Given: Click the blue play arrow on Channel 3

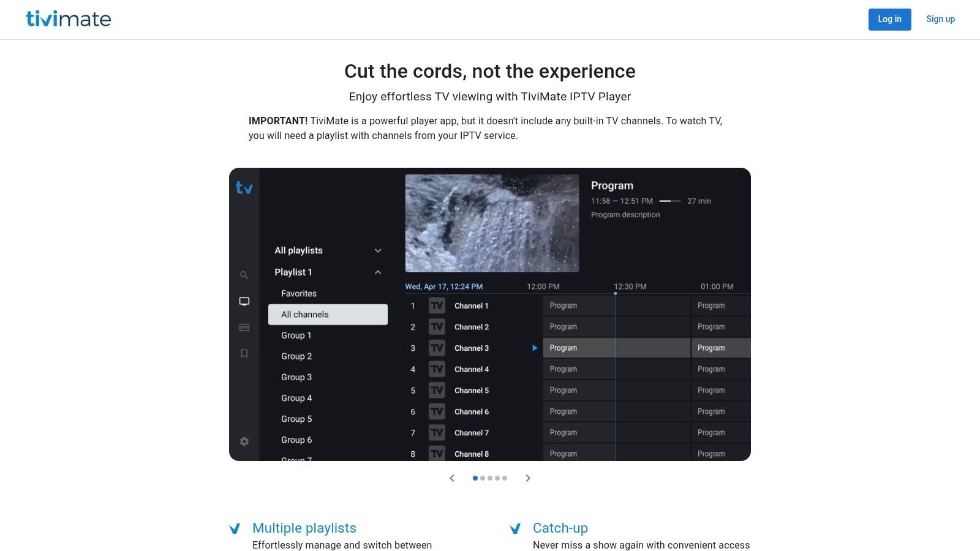Looking at the screenshot, I should (x=535, y=348).
